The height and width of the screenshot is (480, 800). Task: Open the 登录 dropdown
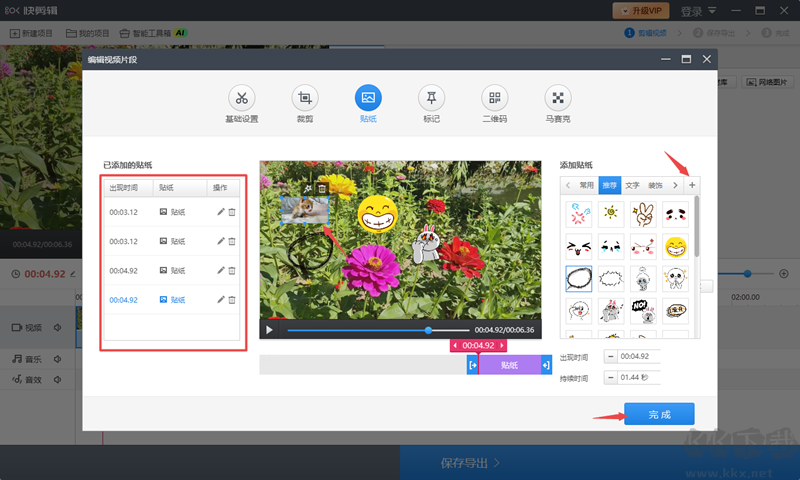pyautogui.click(x=698, y=11)
